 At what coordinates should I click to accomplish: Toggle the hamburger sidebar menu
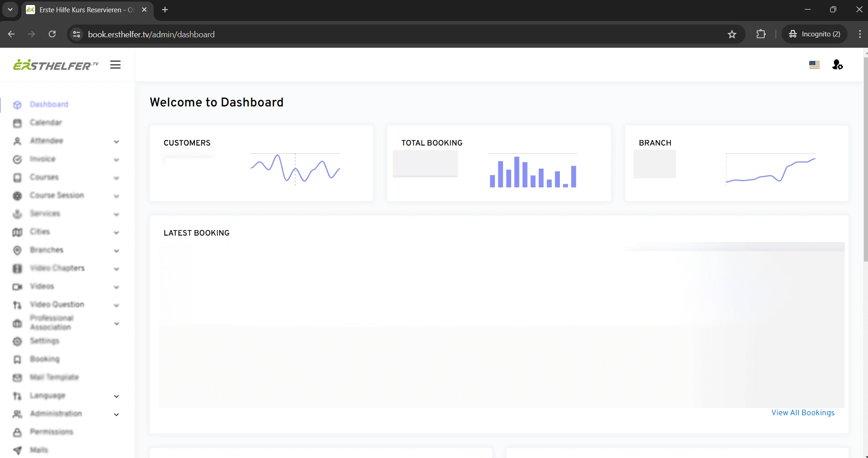click(x=116, y=65)
